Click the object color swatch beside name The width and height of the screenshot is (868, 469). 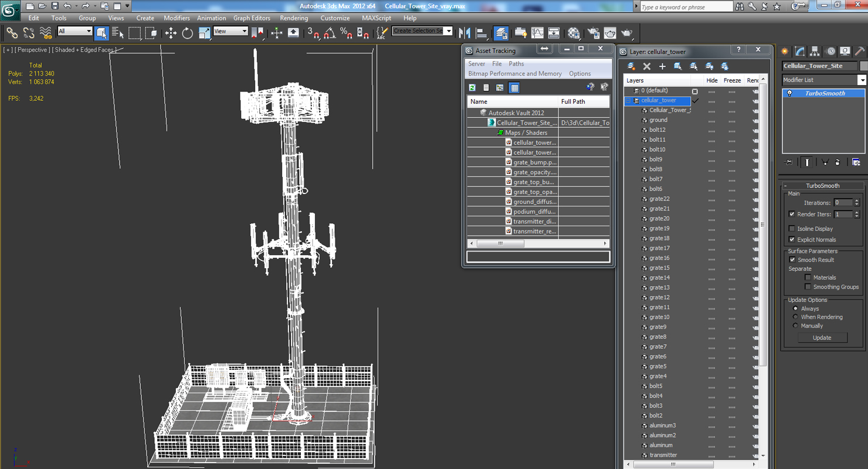[x=863, y=66]
